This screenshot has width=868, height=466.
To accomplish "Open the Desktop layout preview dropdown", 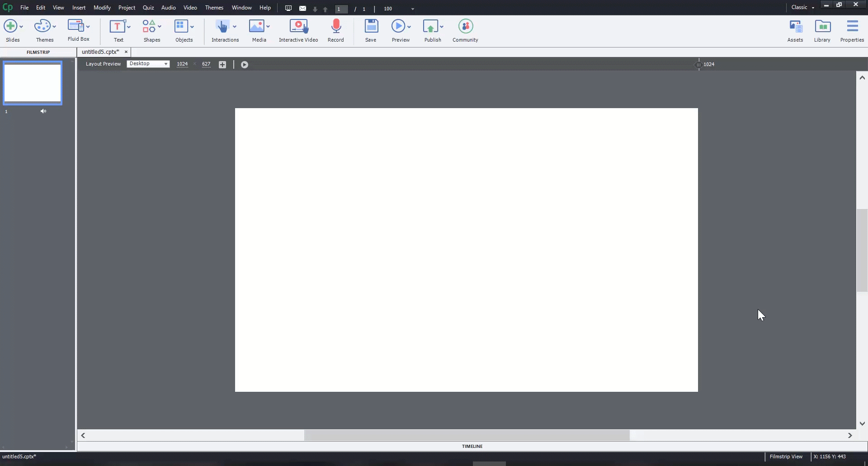I will point(148,64).
